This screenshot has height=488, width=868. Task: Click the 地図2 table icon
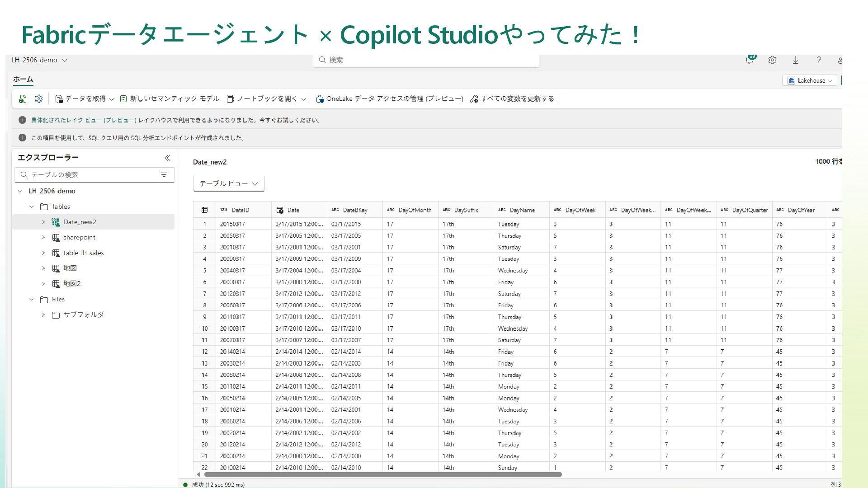[x=56, y=284]
